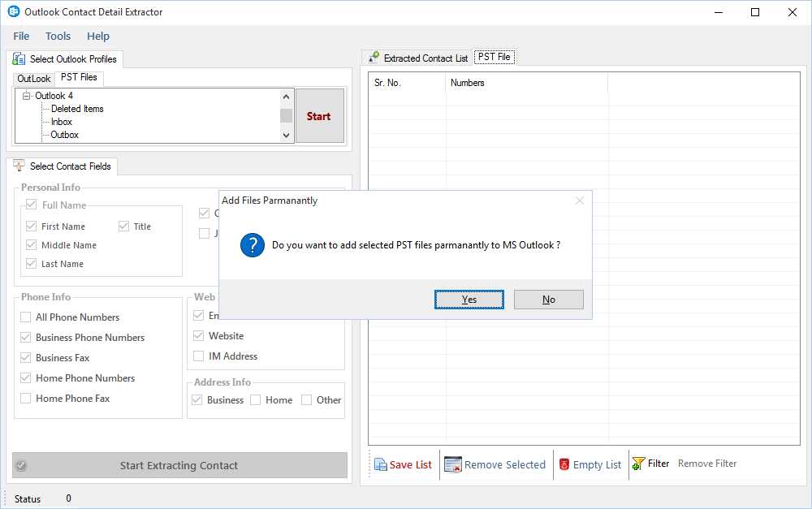
Task: Open the File menu
Action: [x=21, y=37]
